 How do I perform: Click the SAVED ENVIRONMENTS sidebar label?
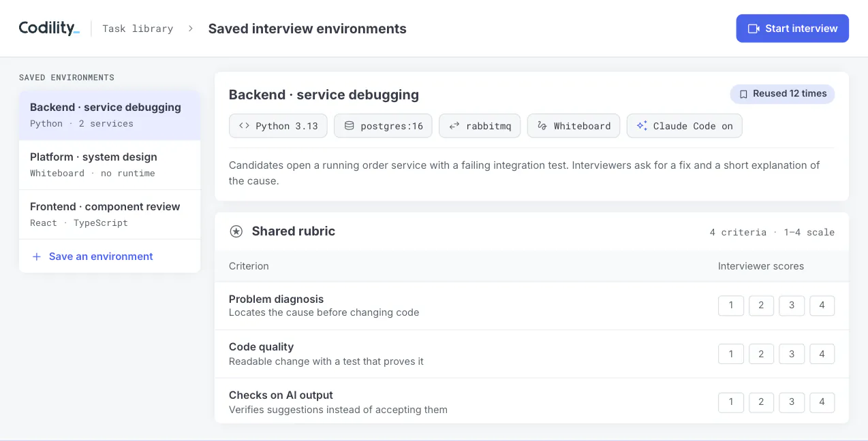pos(67,78)
